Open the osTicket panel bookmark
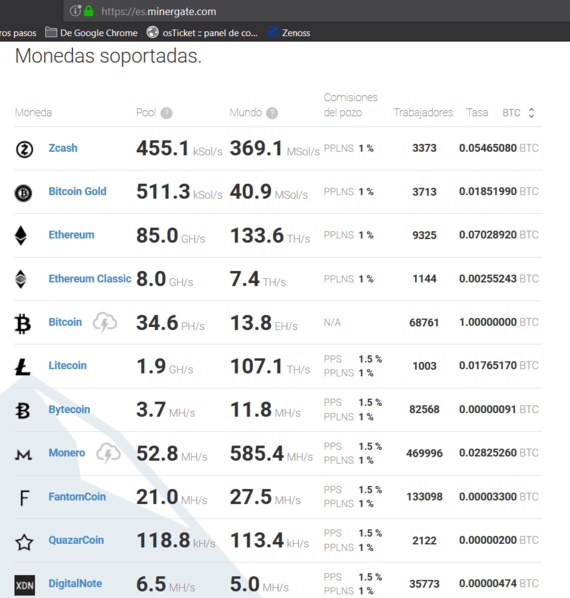The height and width of the screenshot is (598, 570). point(202,33)
